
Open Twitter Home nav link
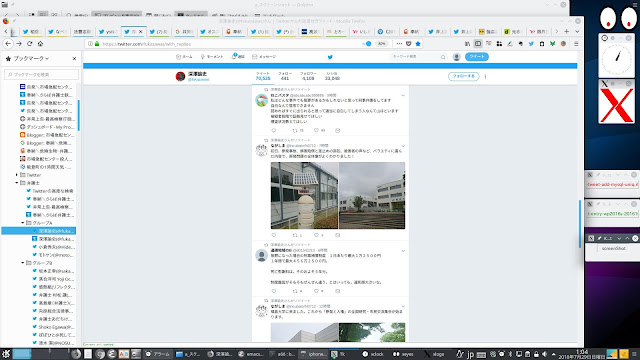coord(184,57)
